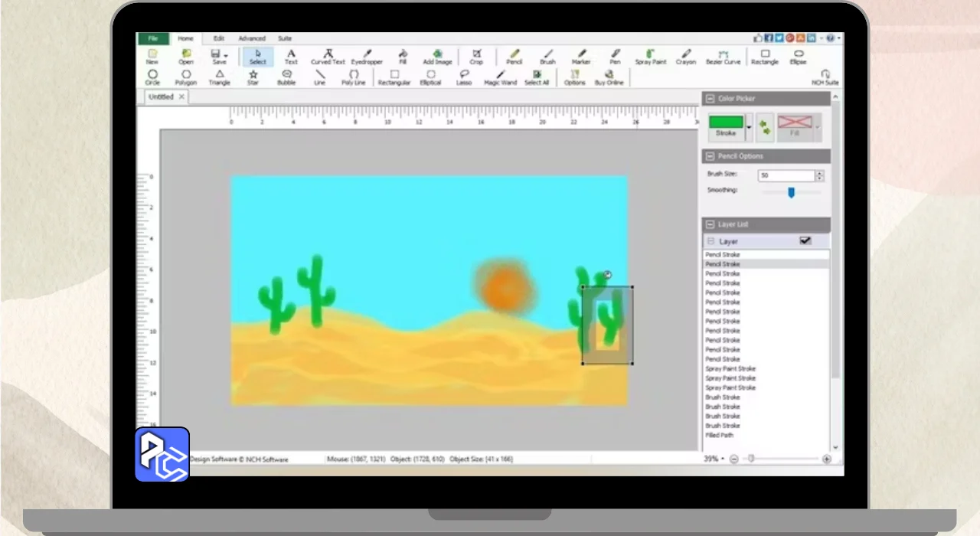Pick the Elliptical selection tool
This screenshot has width=980, height=536.
[x=431, y=77]
